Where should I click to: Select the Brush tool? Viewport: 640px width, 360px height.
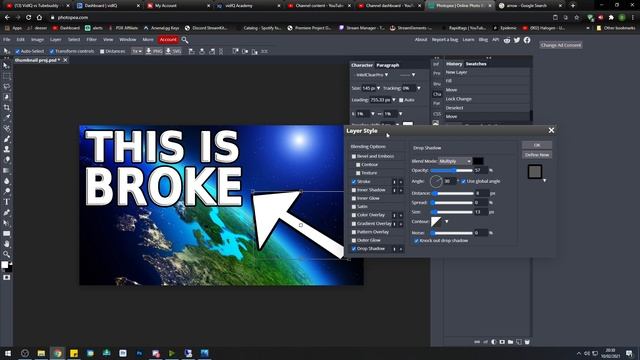click(x=6, y=139)
